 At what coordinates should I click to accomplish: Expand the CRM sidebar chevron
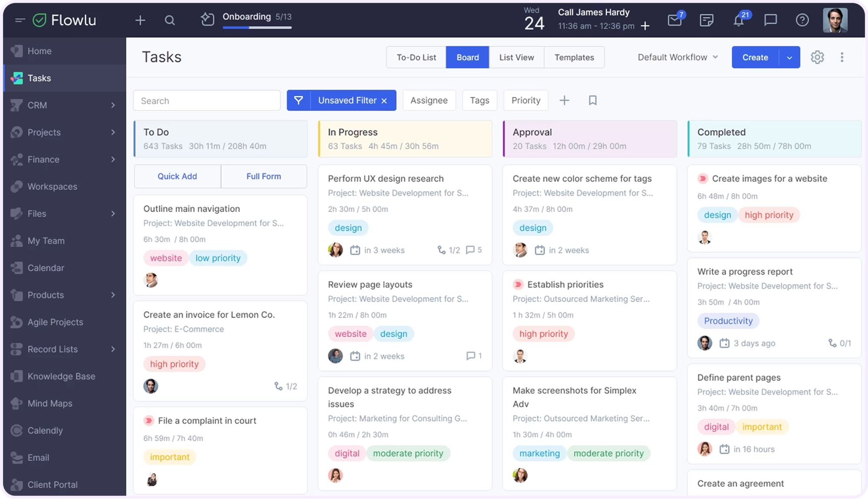[113, 105]
